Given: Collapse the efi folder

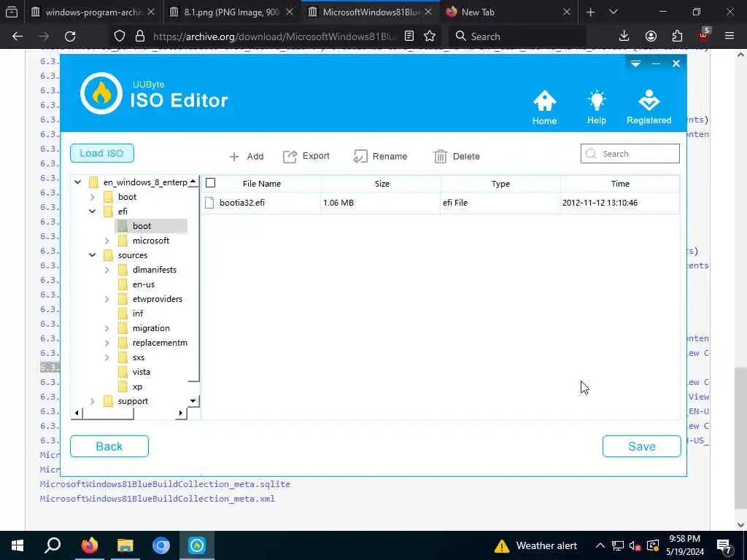Looking at the screenshot, I should click(93, 211).
